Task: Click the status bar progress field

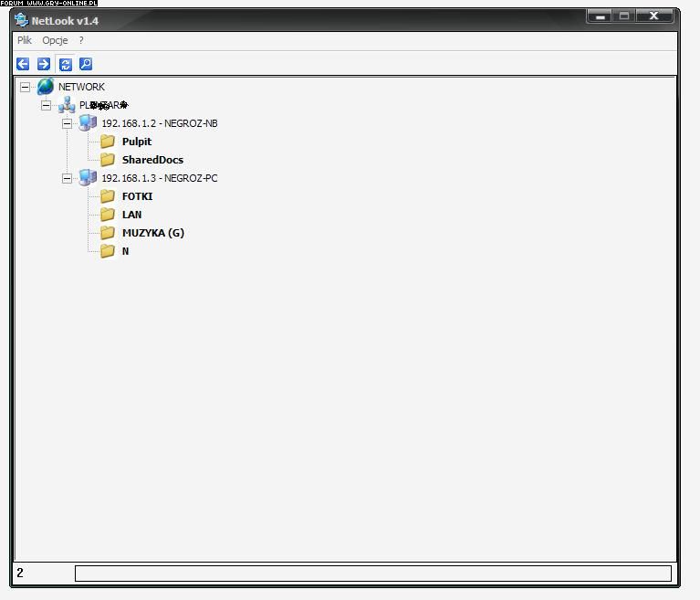Action: pos(372,574)
